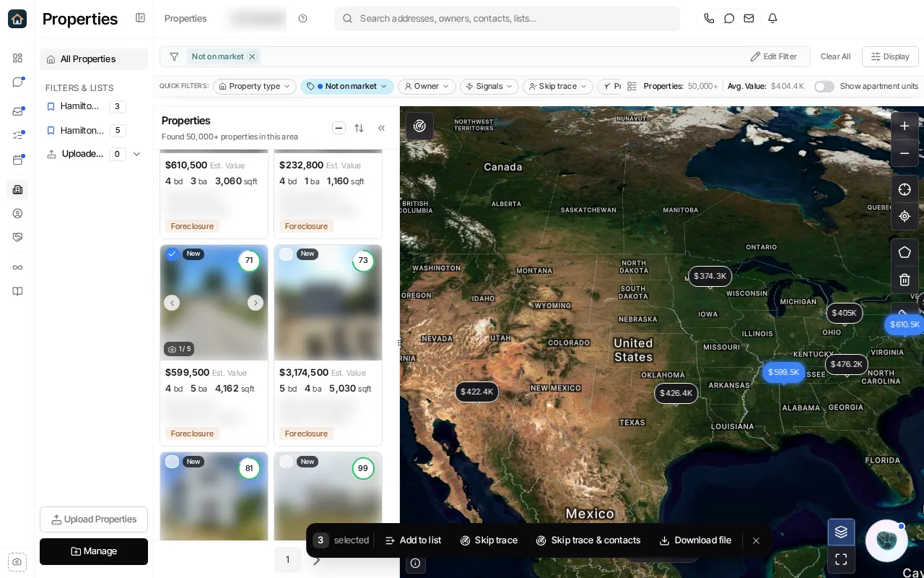Image resolution: width=924 pixels, height=578 pixels.
Task: Collapse property list with double chevron
Action: [381, 128]
